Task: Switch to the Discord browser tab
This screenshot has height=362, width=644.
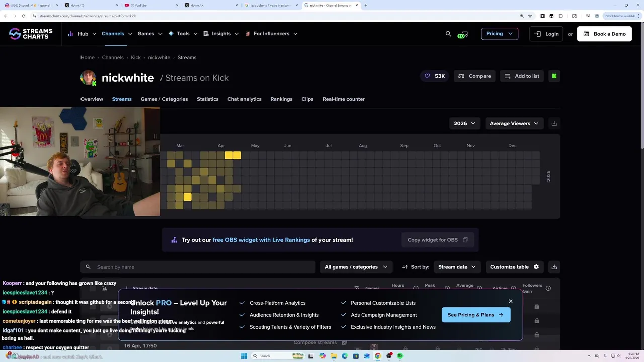Action: (30, 5)
